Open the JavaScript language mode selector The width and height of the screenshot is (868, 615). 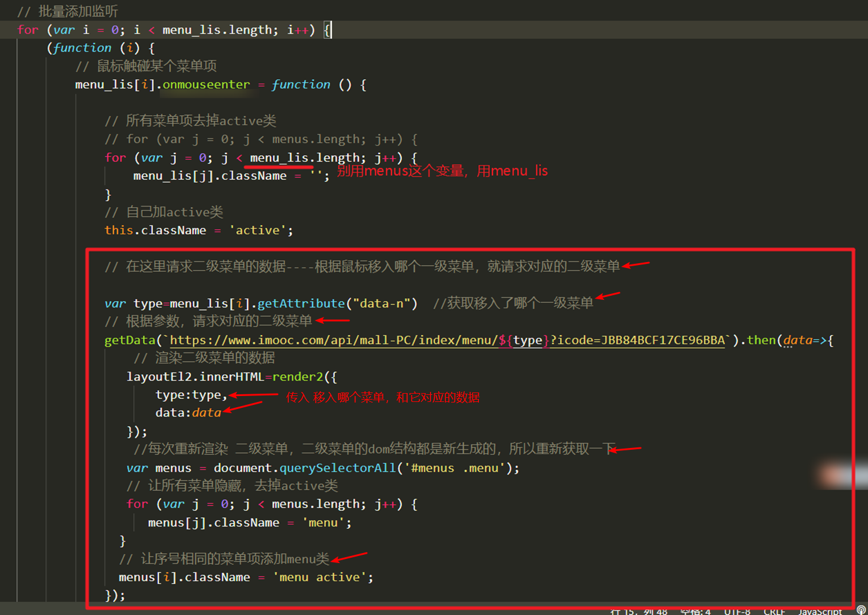tap(820, 611)
